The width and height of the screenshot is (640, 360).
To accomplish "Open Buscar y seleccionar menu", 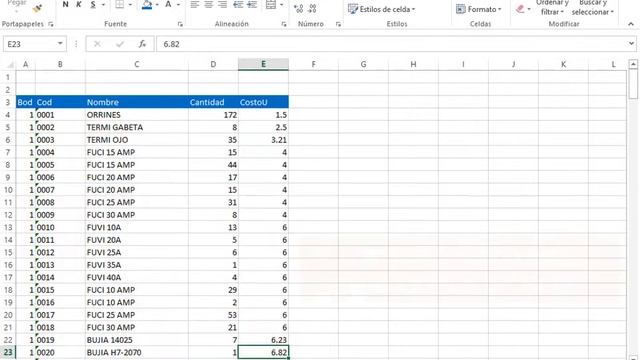I will pyautogui.click(x=593, y=7).
